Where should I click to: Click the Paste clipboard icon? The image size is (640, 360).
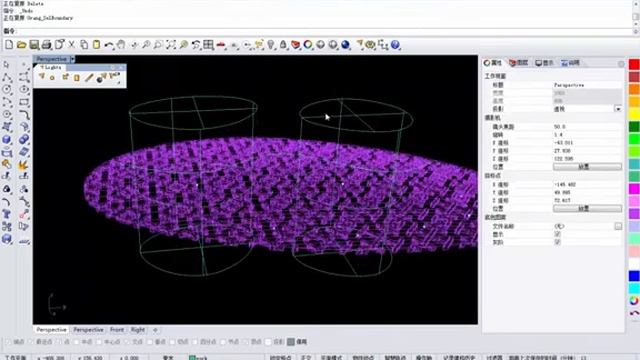pos(96,44)
